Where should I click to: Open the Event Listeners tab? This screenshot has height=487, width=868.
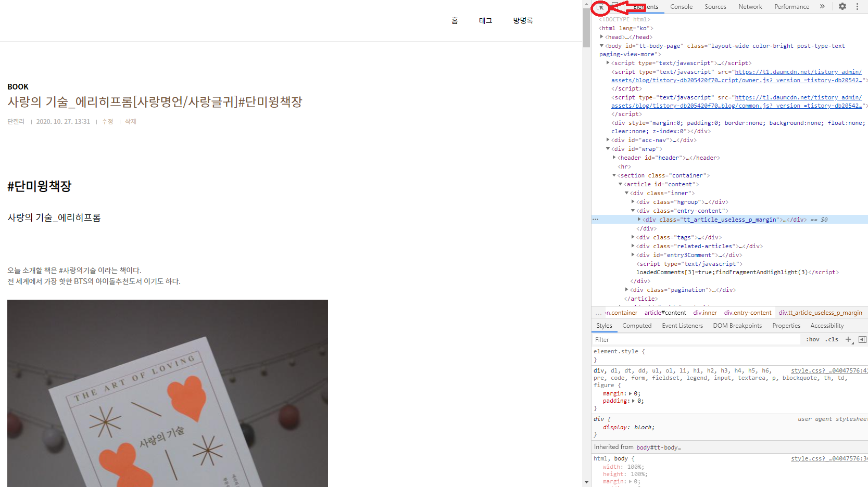click(x=682, y=326)
